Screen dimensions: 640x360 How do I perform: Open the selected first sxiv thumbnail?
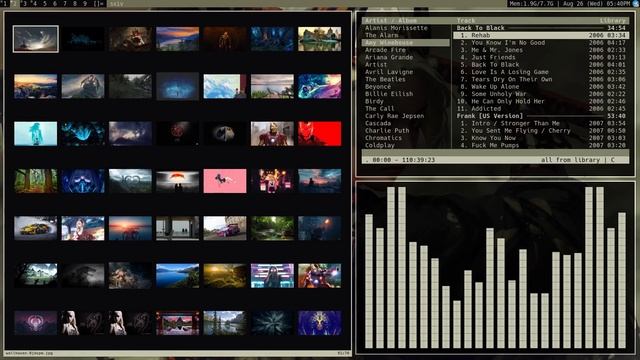tap(36, 39)
